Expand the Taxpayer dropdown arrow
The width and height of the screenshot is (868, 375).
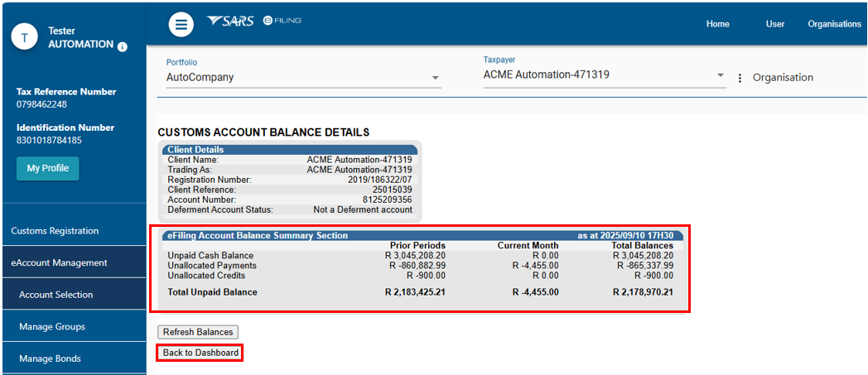(720, 75)
